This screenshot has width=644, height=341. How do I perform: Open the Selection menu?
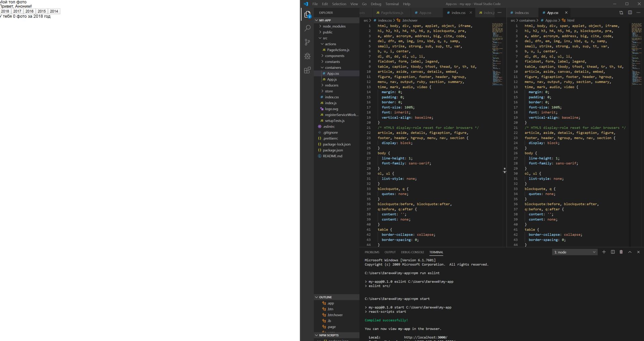coord(339,4)
